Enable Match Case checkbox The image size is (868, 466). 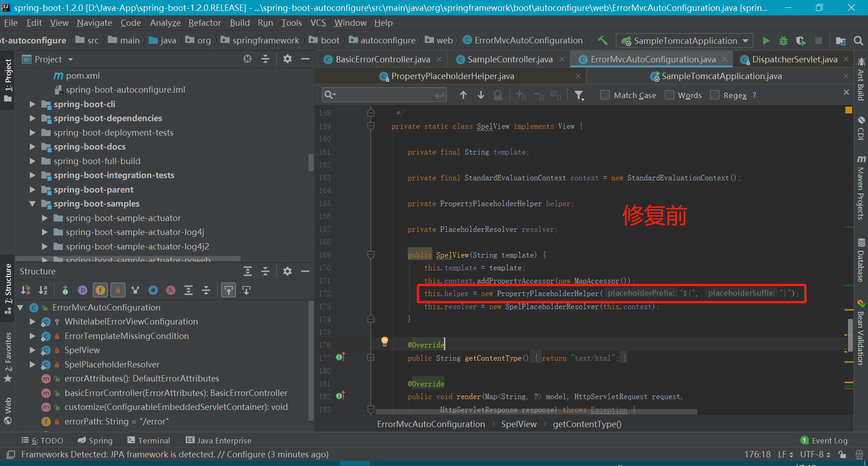pyautogui.click(x=605, y=95)
